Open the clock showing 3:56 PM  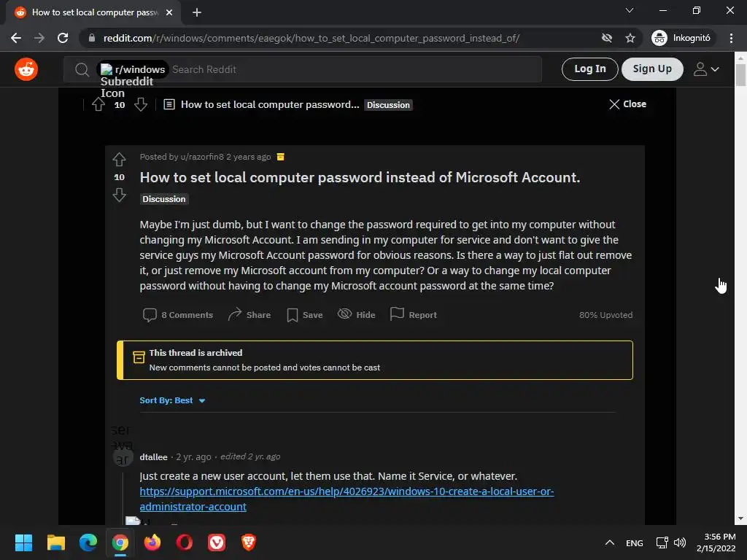coord(716,542)
